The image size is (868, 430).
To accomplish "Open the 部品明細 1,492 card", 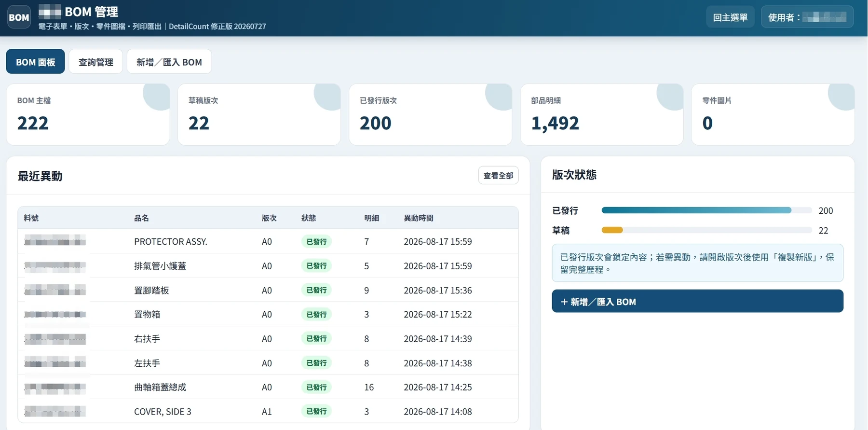I will point(602,114).
